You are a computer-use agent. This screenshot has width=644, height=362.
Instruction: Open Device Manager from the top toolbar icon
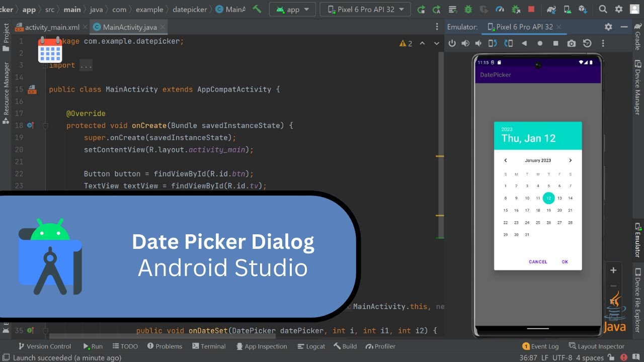pos(568,9)
